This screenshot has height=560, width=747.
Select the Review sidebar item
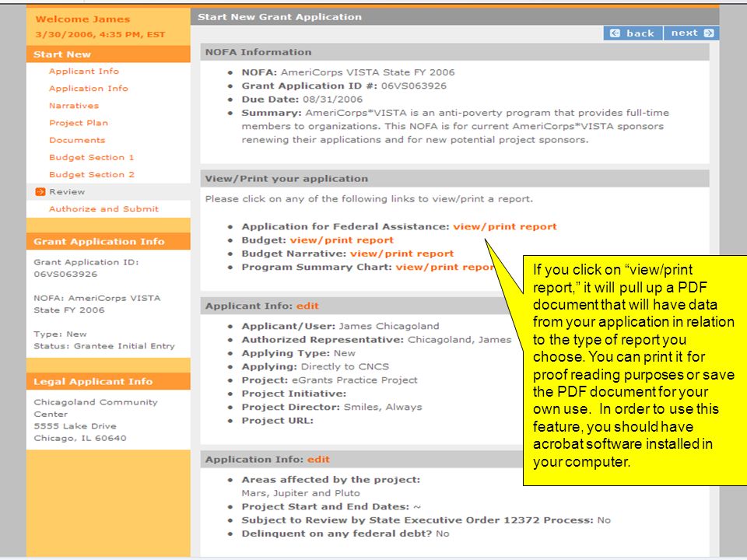click(67, 191)
